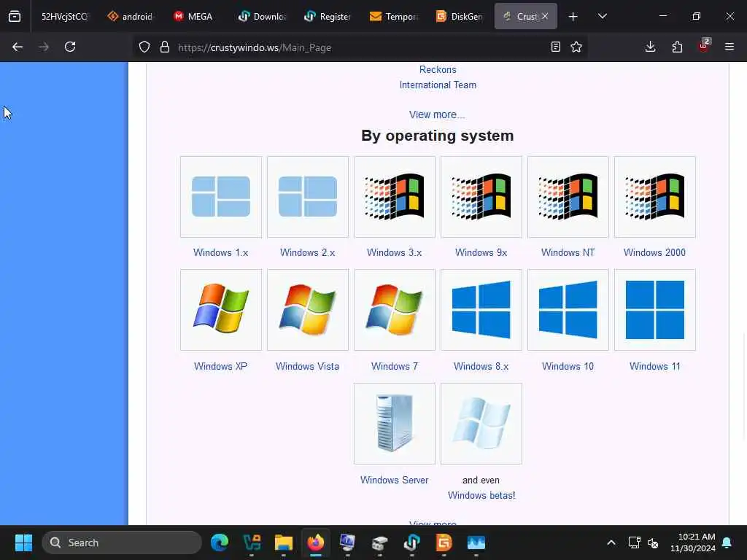Click the taskbar Search box
The height and width of the screenshot is (560, 747).
pyautogui.click(x=122, y=542)
